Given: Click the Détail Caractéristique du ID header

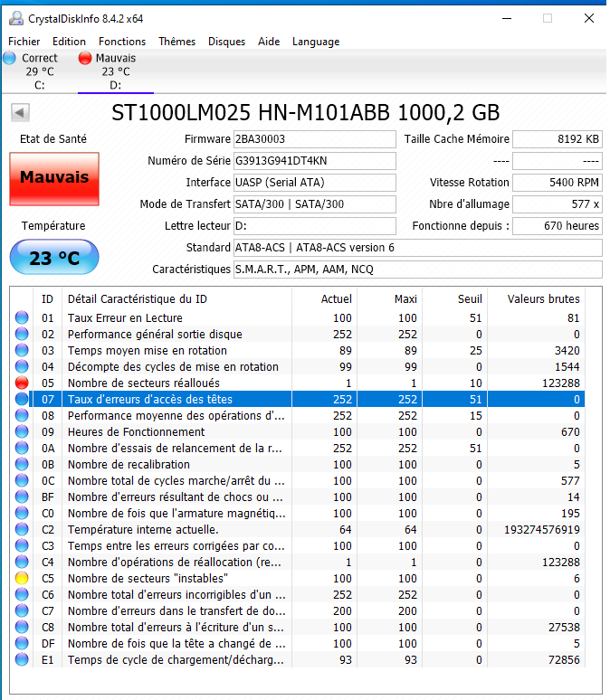Looking at the screenshot, I should coord(176,299).
